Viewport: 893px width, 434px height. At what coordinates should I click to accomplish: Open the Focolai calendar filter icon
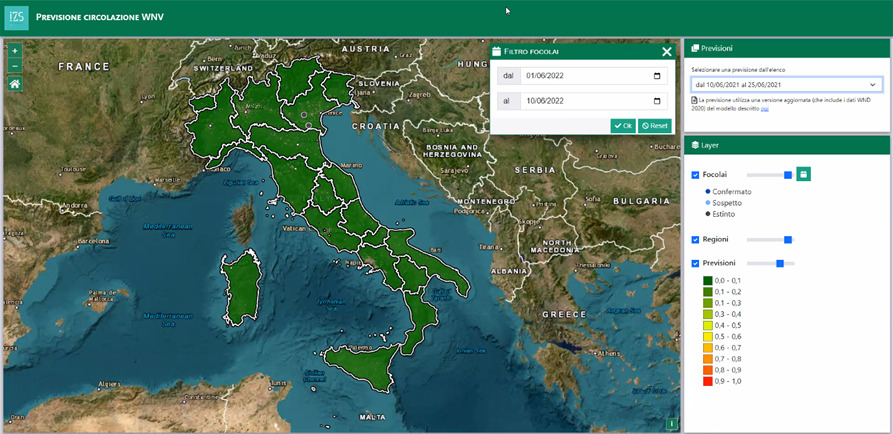[x=803, y=174]
